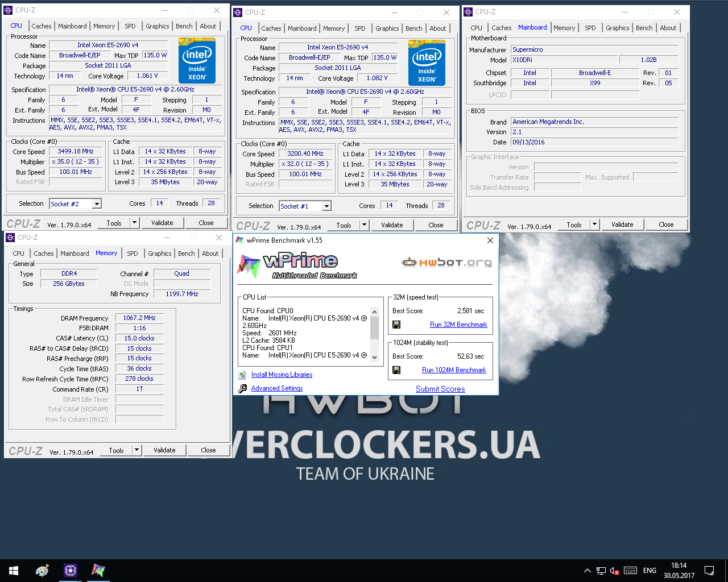The image size is (728, 582).
Task: Click Run 32M Benchmark link
Action: coord(458,325)
